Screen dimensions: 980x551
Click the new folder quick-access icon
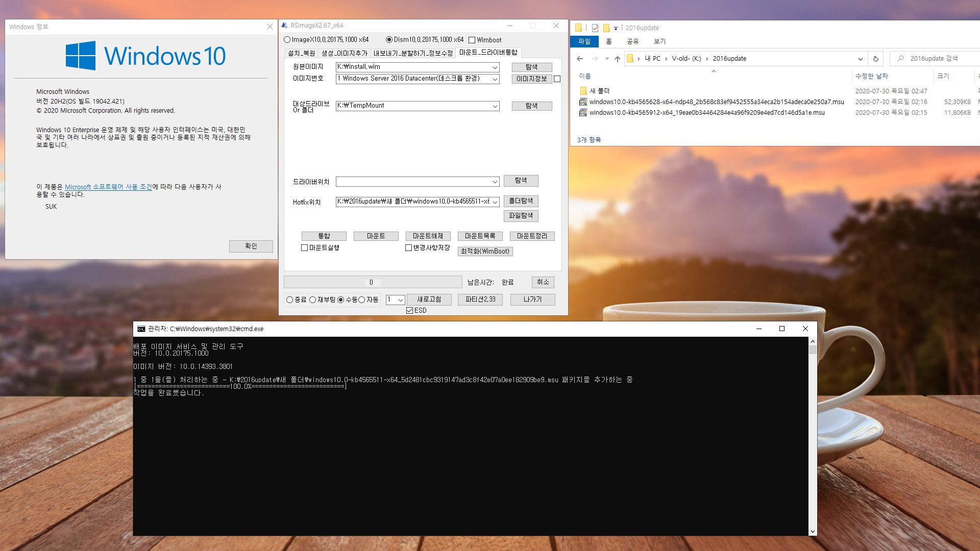606,28
